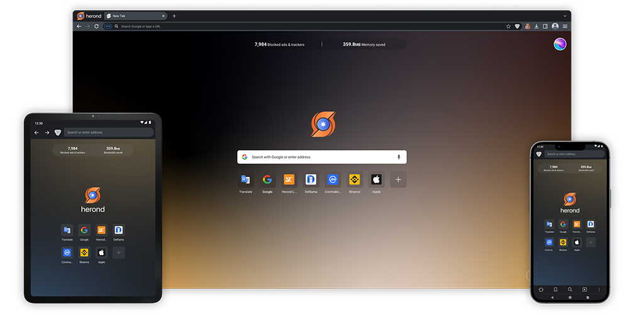Open Apple shortcut on desktop new tab
The image size is (644, 314).
(x=376, y=182)
